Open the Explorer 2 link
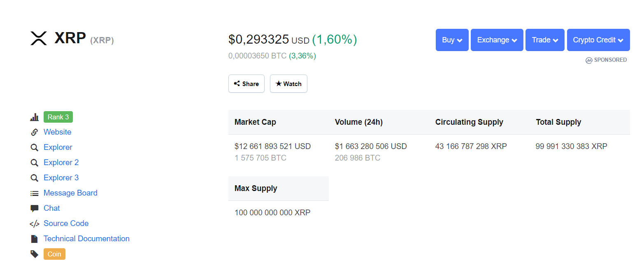The width and height of the screenshot is (644, 275). [61, 162]
